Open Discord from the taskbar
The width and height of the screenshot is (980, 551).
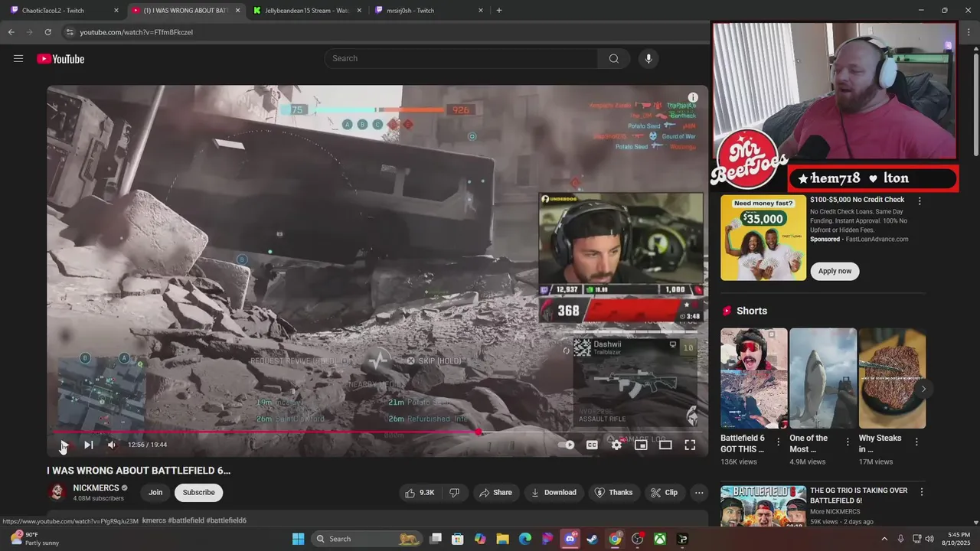(x=570, y=539)
